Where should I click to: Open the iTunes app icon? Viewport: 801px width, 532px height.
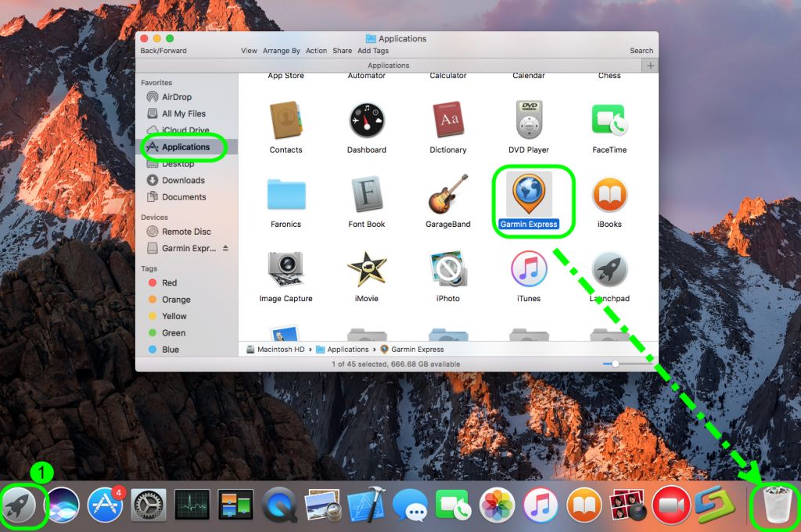529,269
